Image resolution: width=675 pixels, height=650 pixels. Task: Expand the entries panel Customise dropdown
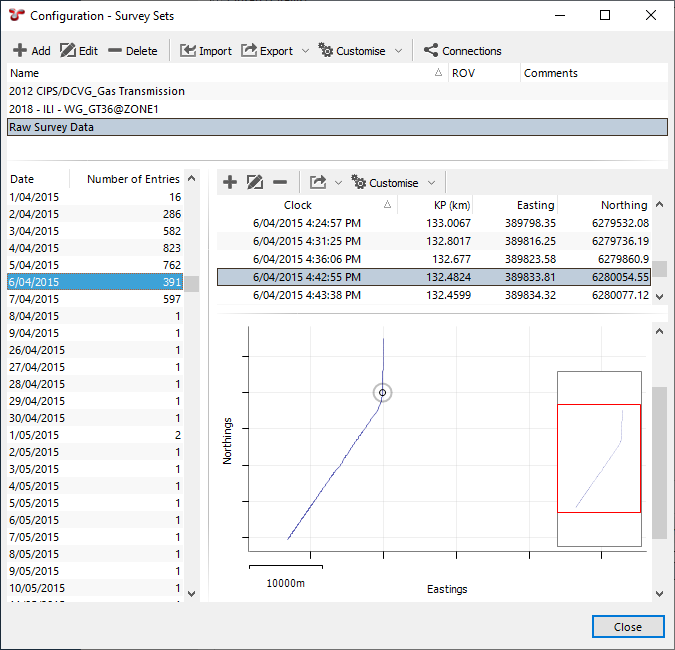pyautogui.click(x=431, y=183)
